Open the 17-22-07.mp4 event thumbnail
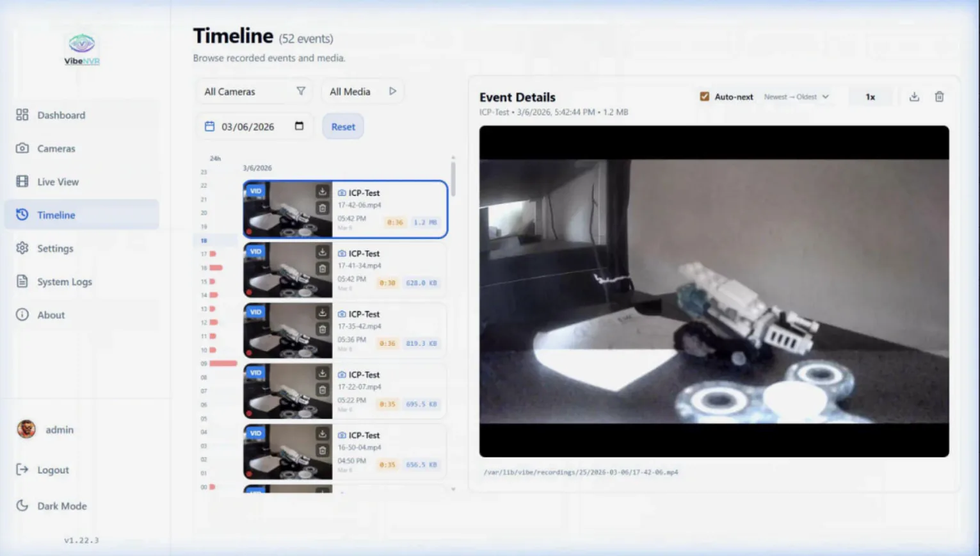 point(288,391)
